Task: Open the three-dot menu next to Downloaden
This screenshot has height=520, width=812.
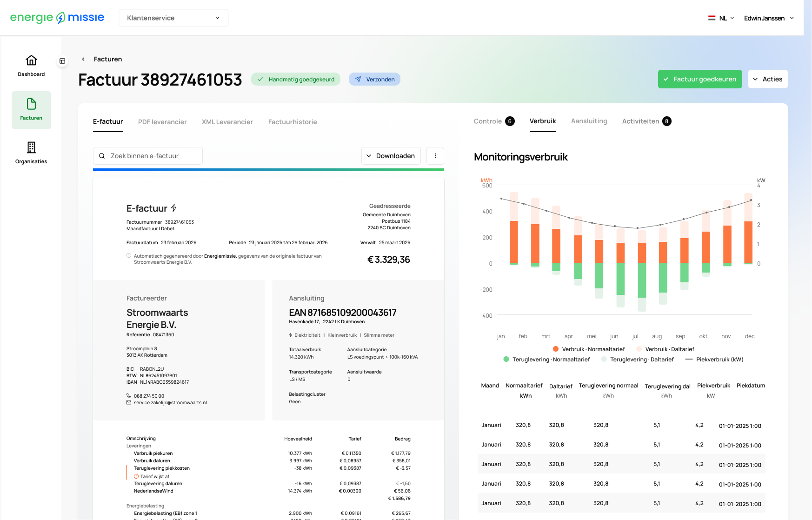Action: (x=435, y=156)
